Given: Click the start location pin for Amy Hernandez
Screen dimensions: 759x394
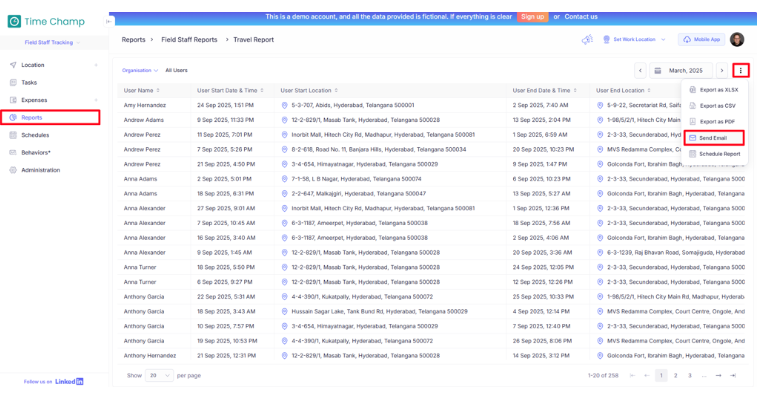Looking at the screenshot, I should point(285,105).
